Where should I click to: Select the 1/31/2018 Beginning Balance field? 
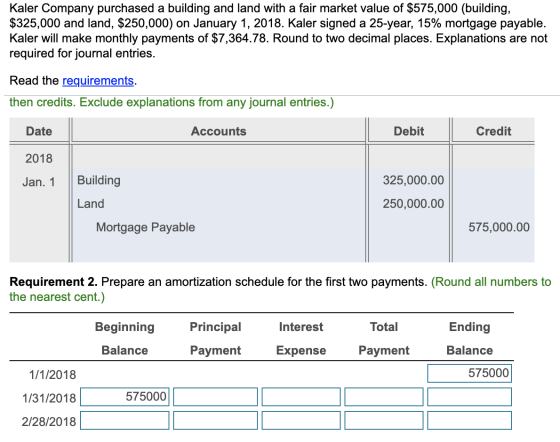coord(125,397)
